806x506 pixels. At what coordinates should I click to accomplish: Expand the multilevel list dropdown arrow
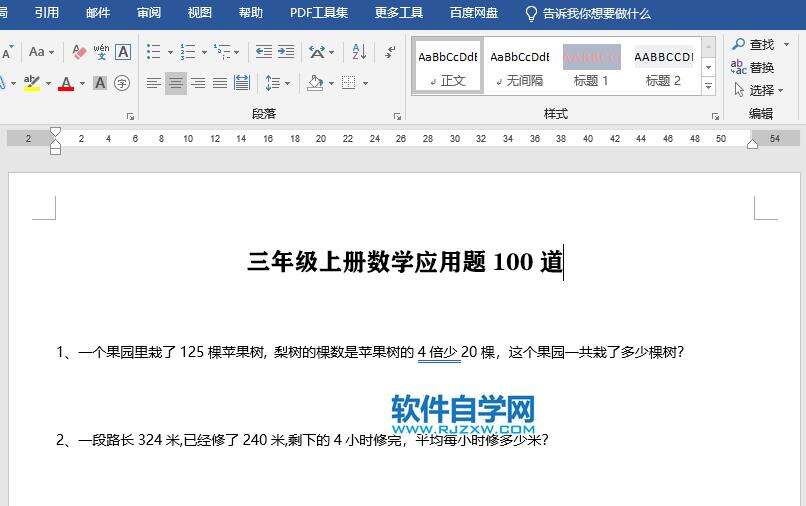click(x=236, y=52)
